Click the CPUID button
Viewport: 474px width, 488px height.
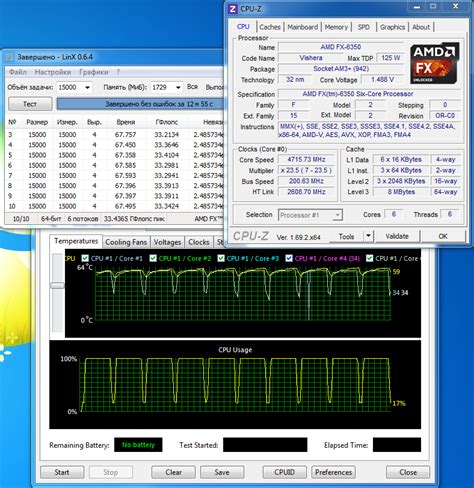[284, 472]
